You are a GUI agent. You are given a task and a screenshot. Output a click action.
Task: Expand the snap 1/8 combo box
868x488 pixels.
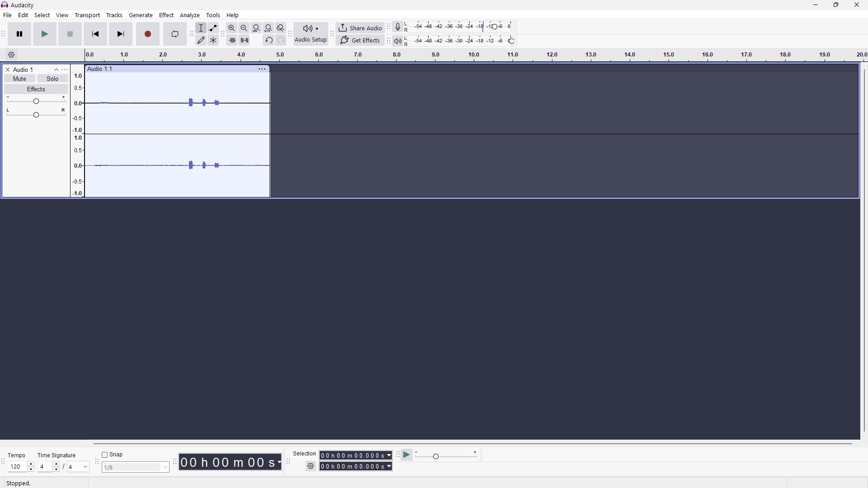click(136, 468)
